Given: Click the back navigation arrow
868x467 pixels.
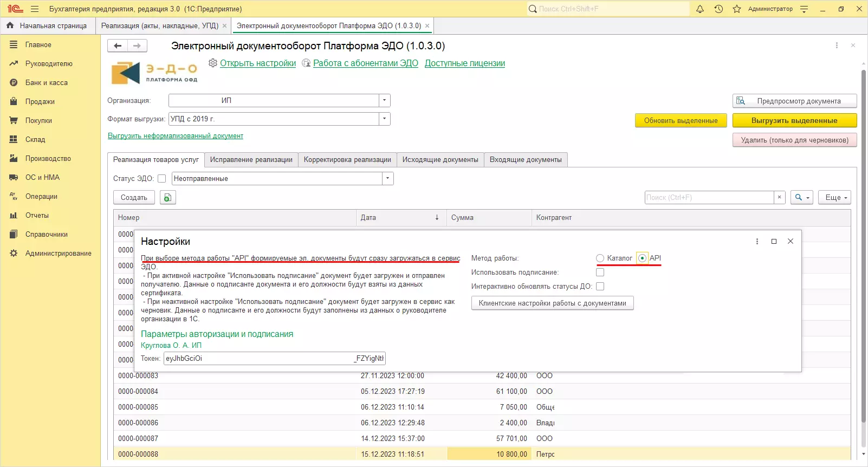Looking at the screenshot, I should (x=118, y=46).
